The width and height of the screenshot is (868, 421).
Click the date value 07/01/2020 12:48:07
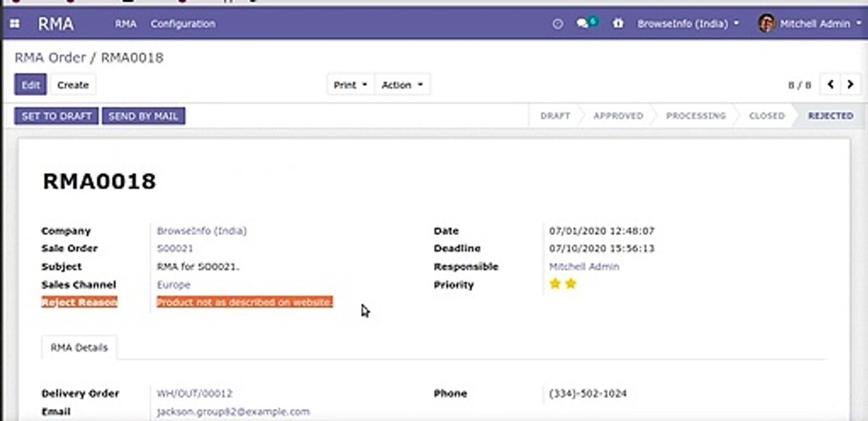pyautogui.click(x=602, y=231)
